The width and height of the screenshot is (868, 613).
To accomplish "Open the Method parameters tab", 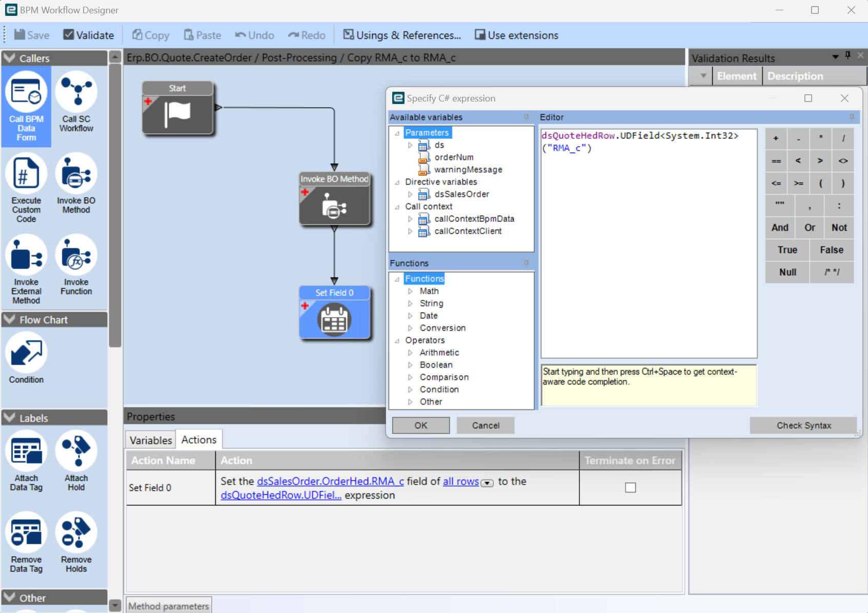I will [169, 605].
